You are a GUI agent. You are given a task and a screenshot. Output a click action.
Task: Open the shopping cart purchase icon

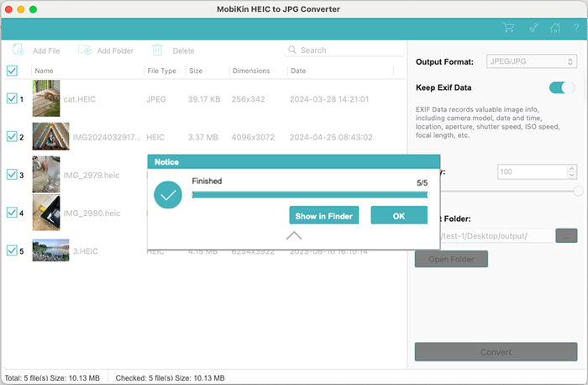tap(507, 28)
